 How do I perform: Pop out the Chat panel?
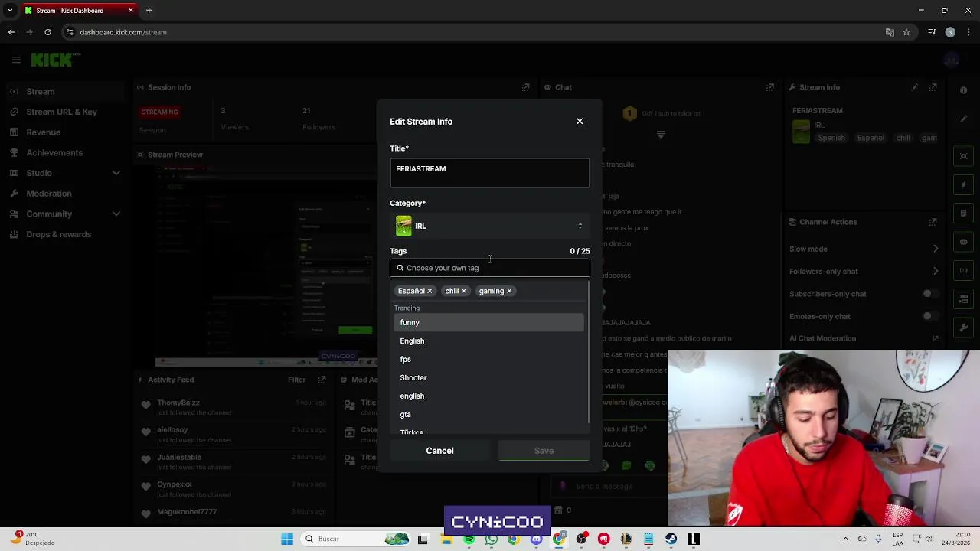click(770, 87)
